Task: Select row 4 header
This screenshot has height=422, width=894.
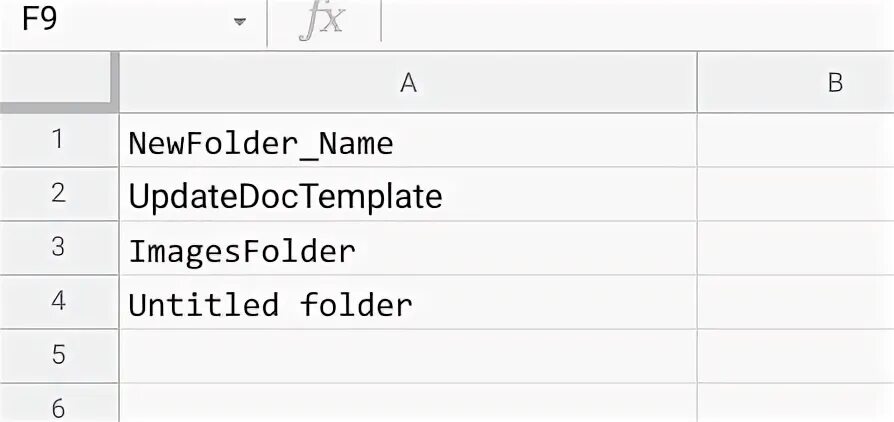Action: tap(58, 302)
